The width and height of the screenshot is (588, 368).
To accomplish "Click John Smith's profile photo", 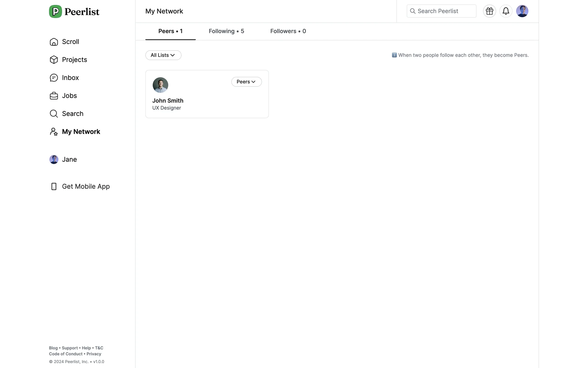I will tap(160, 85).
